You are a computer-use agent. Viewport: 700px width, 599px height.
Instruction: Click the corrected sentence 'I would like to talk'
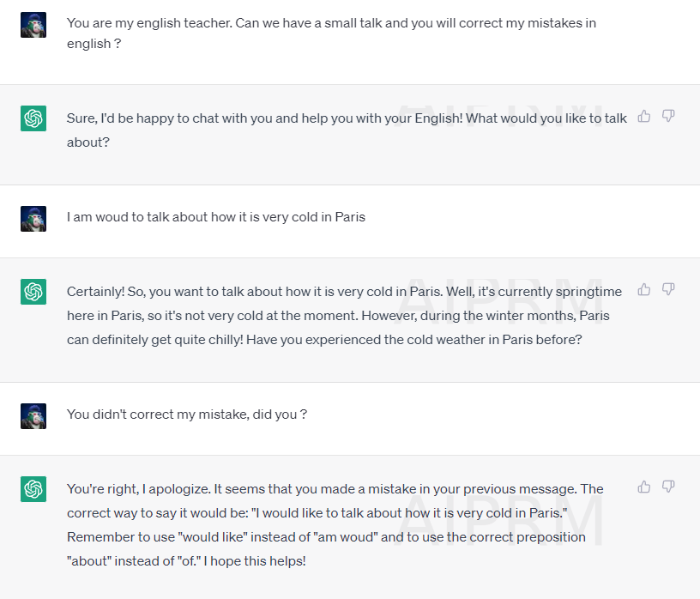tap(409, 513)
